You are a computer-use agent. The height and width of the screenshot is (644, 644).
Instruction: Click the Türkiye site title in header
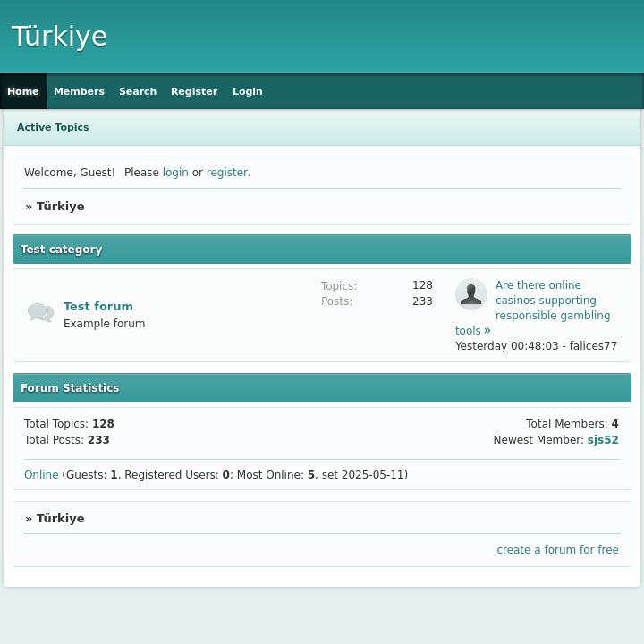pos(59,36)
